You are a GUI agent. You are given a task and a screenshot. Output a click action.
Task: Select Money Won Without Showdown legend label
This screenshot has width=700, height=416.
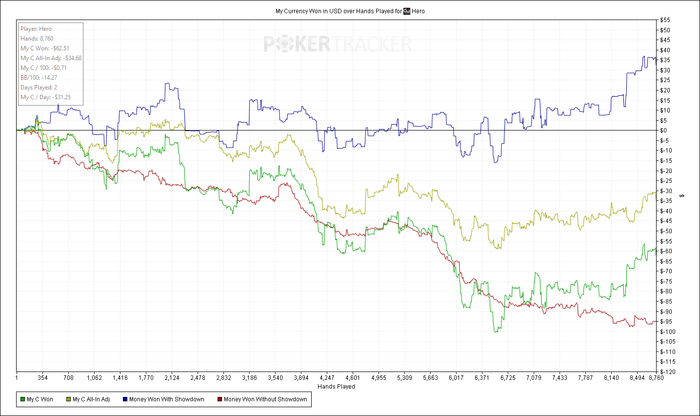pos(265,399)
